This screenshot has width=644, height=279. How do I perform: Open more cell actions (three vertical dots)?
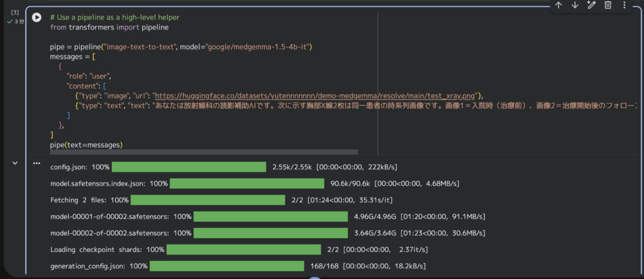pos(624,5)
